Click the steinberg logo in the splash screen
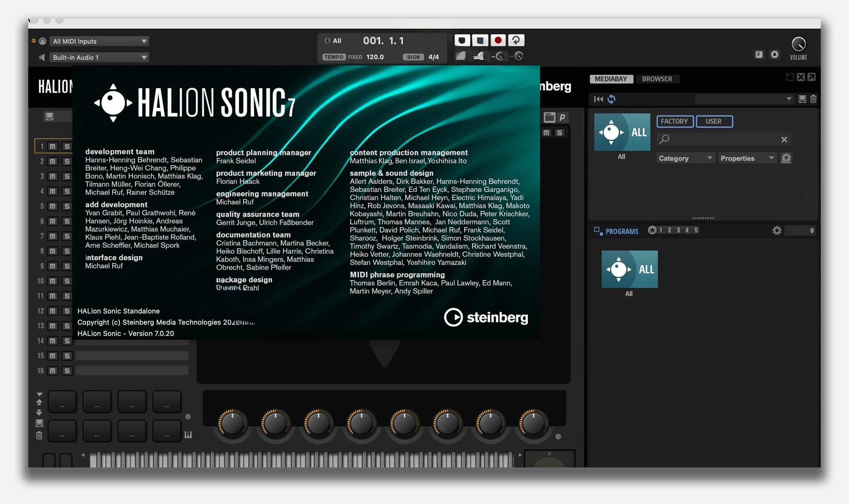The image size is (849, 504). click(486, 317)
